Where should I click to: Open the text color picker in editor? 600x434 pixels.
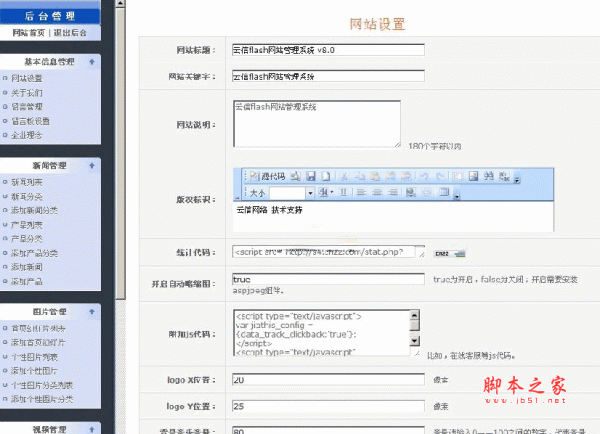click(326, 192)
